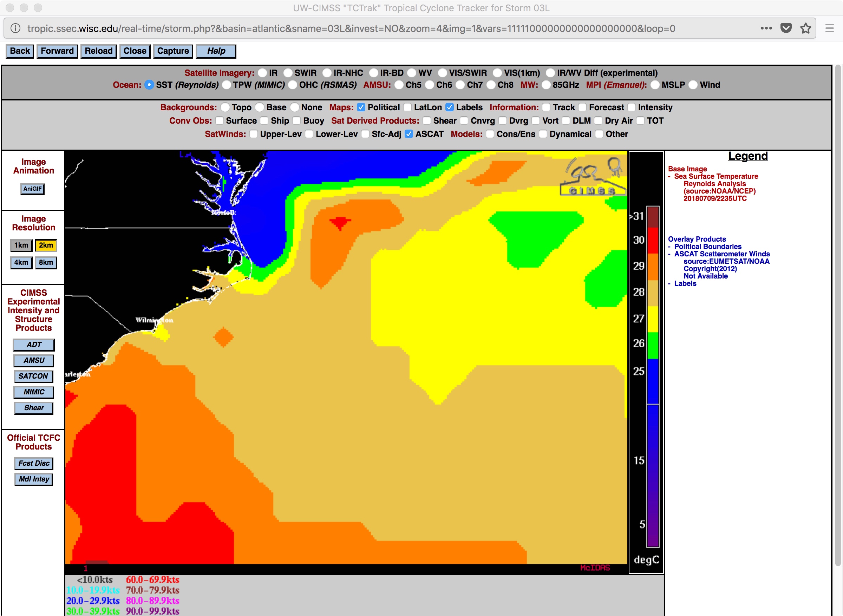Open the SATCON product
Image resolution: width=843 pixels, height=616 pixels.
[x=34, y=376]
